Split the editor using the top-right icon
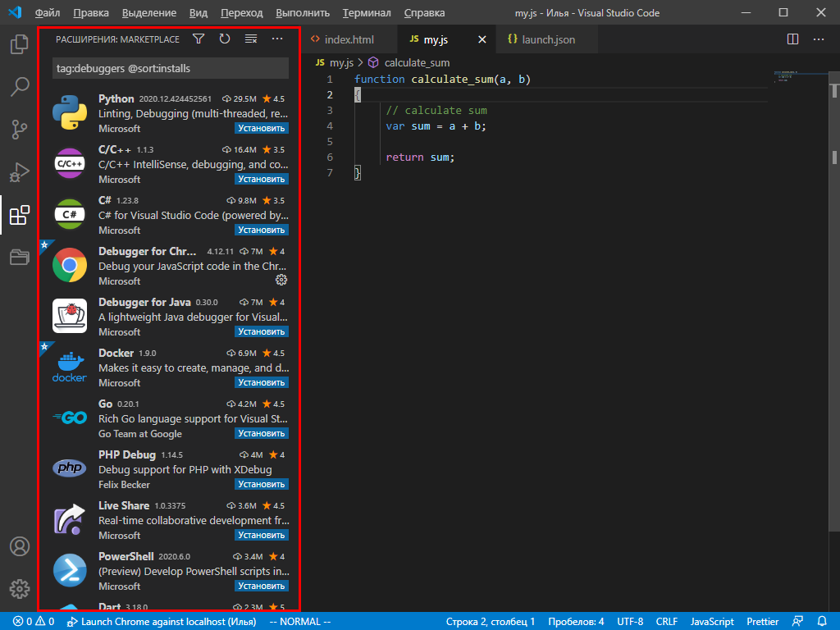The height and width of the screenshot is (630, 840). [x=792, y=39]
